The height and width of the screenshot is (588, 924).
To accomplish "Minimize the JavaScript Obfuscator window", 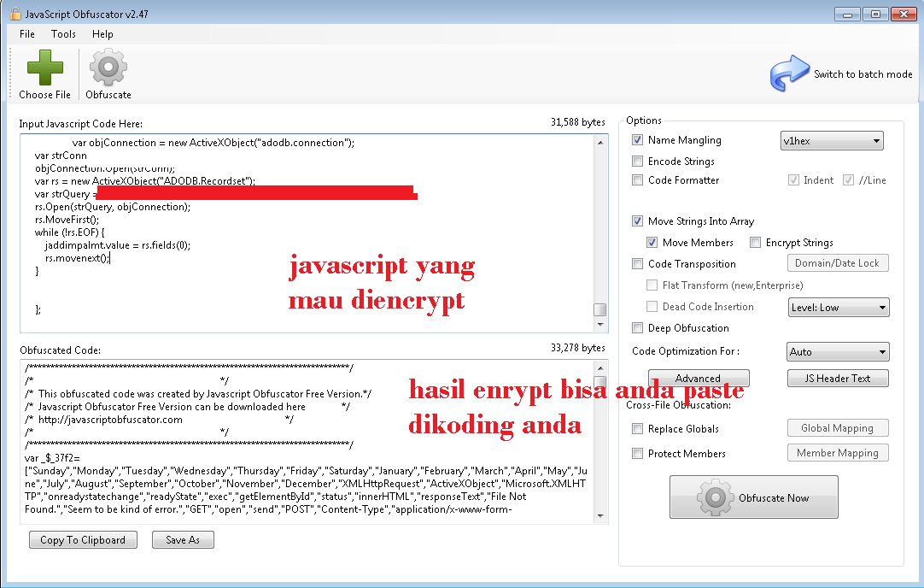I will (847, 15).
